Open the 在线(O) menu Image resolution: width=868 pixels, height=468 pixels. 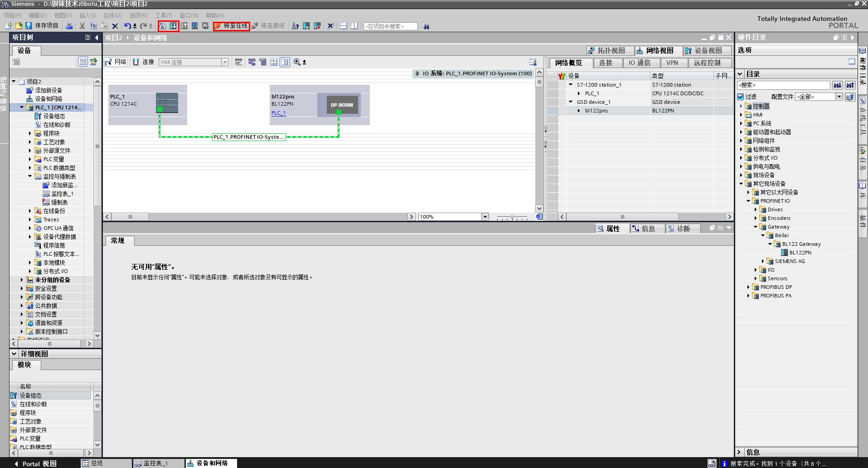[112, 15]
